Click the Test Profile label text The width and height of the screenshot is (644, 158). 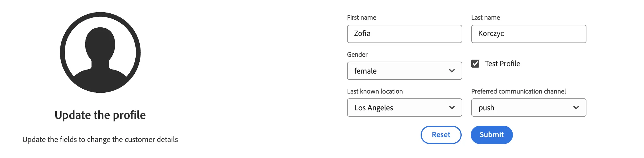[x=502, y=64]
